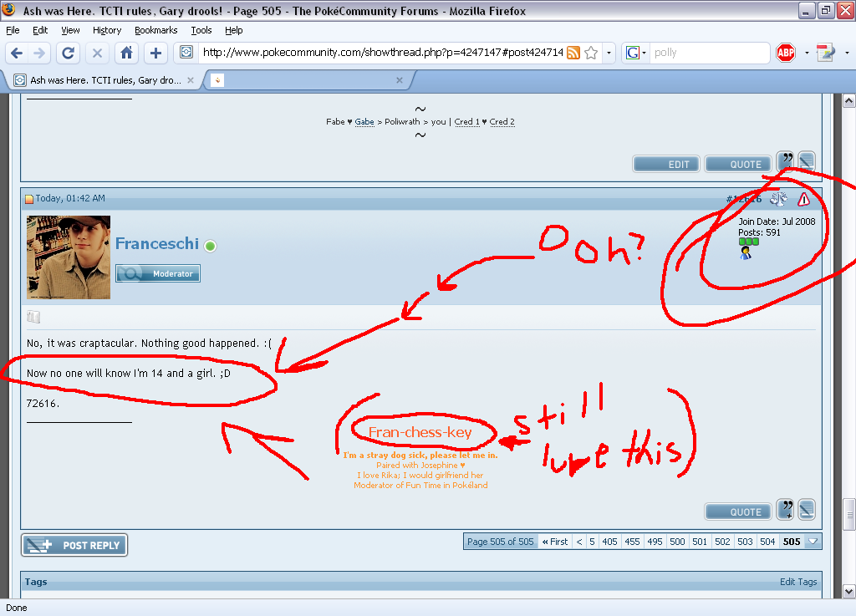The width and height of the screenshot is (856, 616).
Task: Click the Firefox logo in title bar
Action: [x=9, y=10]
